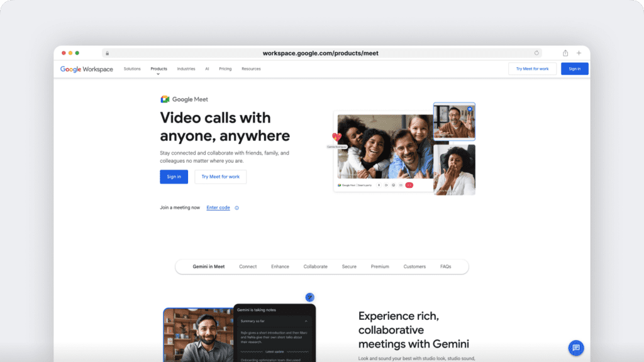Open the Solutions menu
644x362 pixels.
pyautogui.click(x=132, y=69)
